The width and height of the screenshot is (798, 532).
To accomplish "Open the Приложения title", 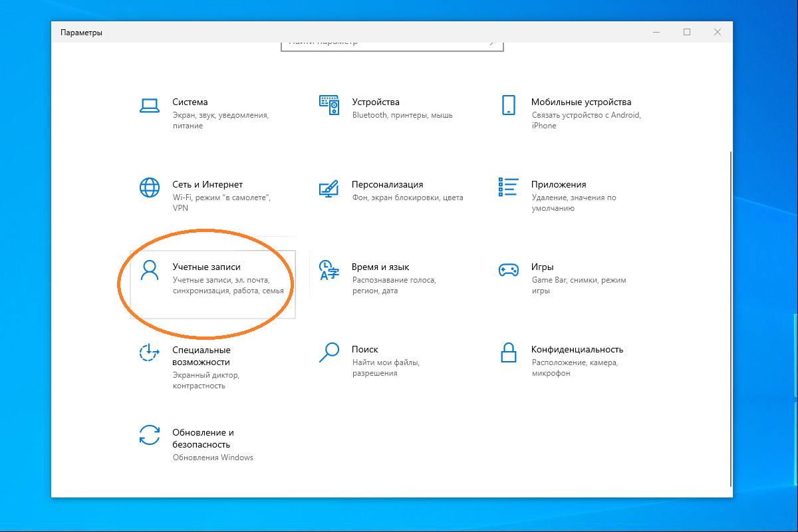I will tap(559, 185).
